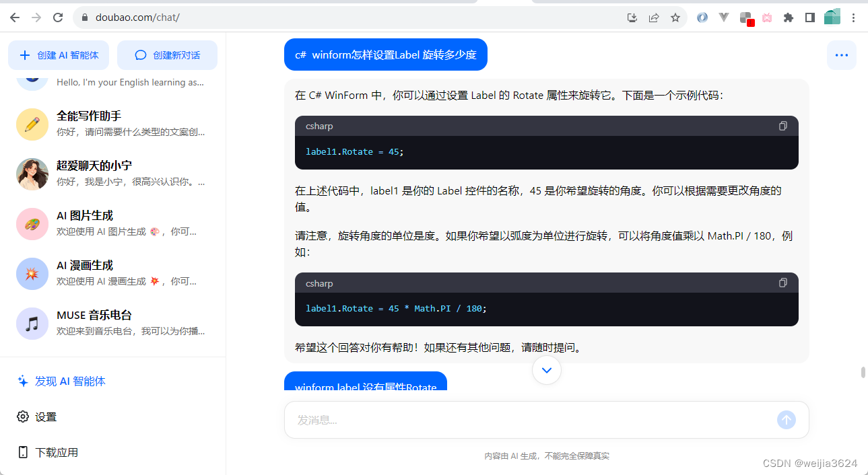This screenshot has width=868, height=475.
Task: Reload the doubao.com page
Action: [x=58, y=17]
